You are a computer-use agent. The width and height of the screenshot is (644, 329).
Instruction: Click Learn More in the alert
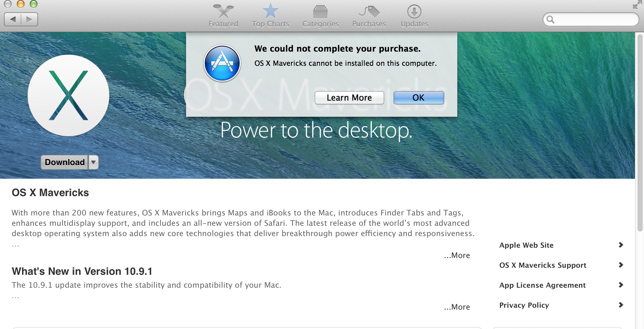tap(349, 98)
